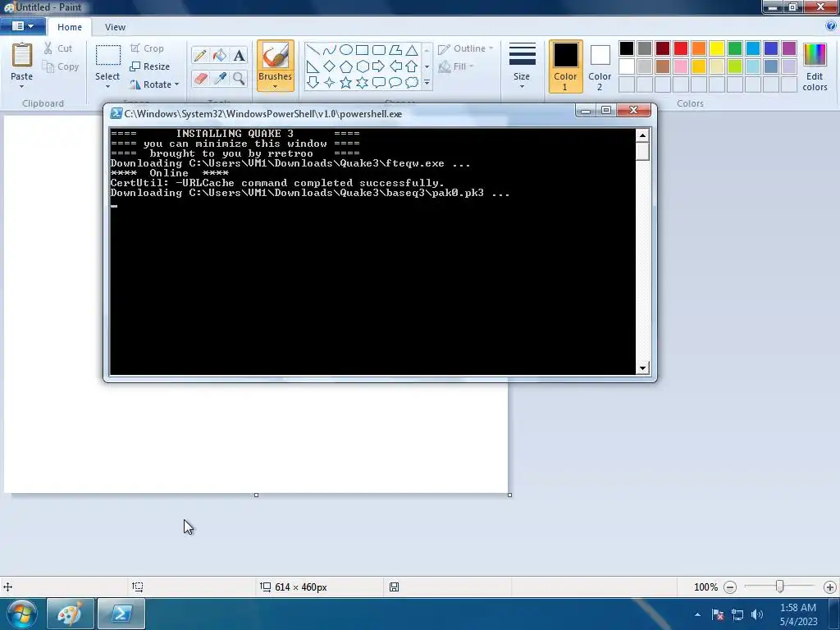Click the network tray icon
Image resolution: width=840 pixels, height=630 pixels.
coord(737,614)
